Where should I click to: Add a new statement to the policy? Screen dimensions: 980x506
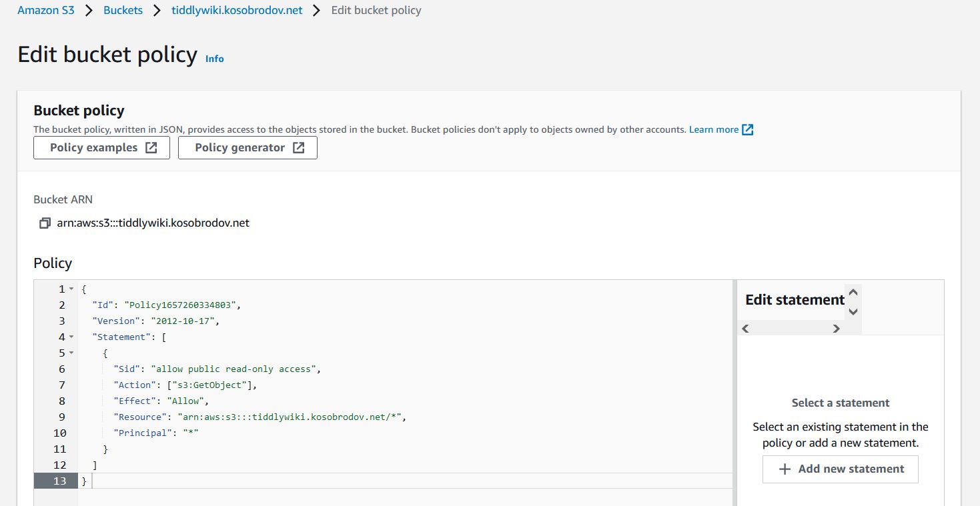841,469
